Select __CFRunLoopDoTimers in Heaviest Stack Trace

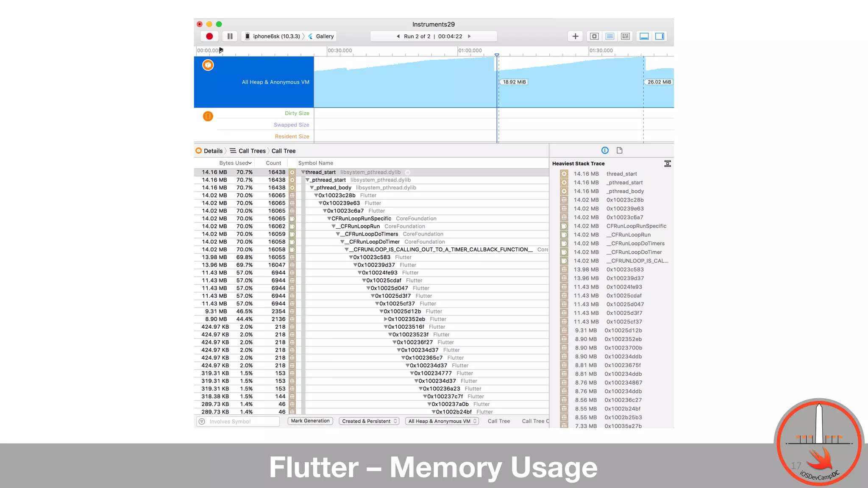635,244
